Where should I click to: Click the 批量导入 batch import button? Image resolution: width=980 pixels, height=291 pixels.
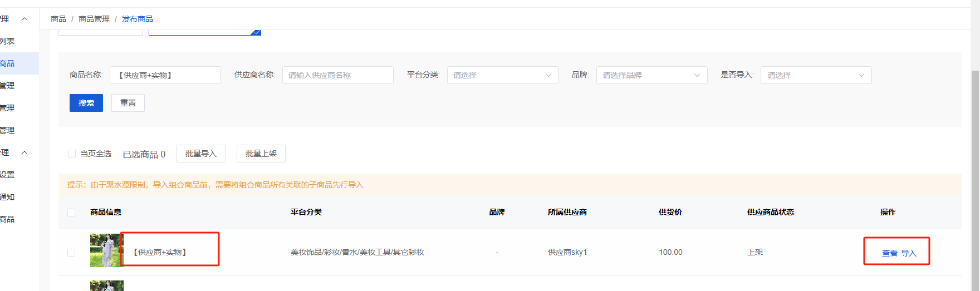[201, 154]
